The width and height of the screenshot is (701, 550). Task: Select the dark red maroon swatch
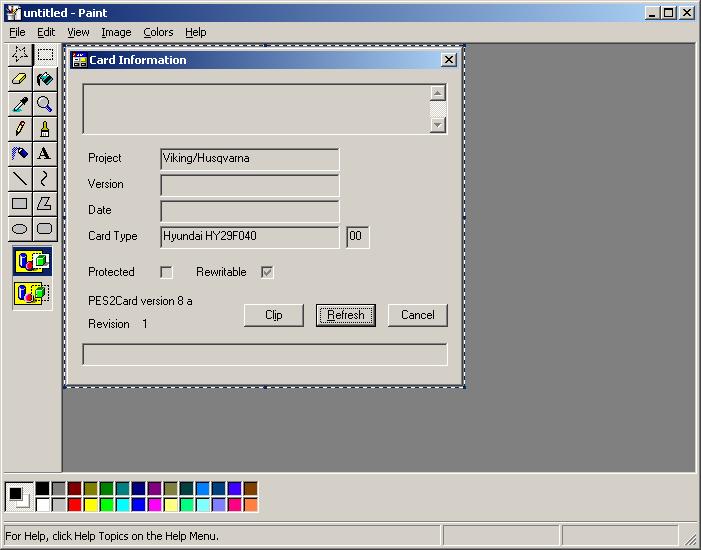click(x=75, y=488)
